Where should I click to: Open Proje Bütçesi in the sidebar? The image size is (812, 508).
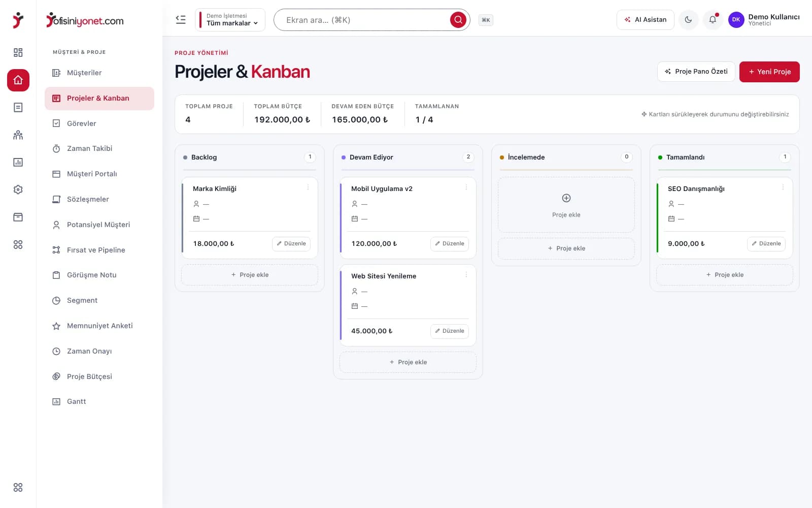coord(99,376)
